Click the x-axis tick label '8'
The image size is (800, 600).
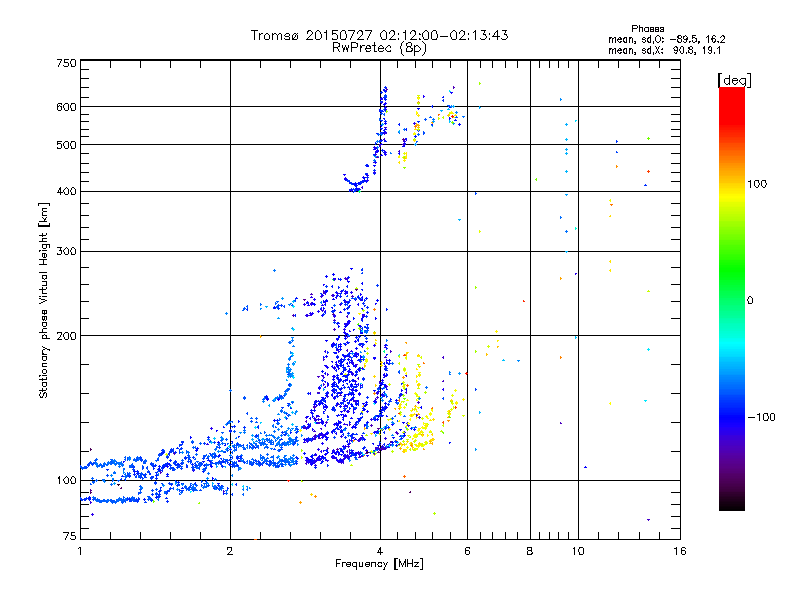[530, 551]
